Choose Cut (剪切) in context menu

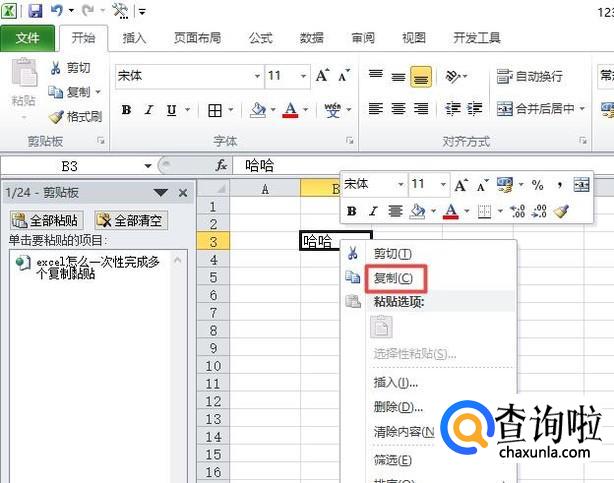392,254
